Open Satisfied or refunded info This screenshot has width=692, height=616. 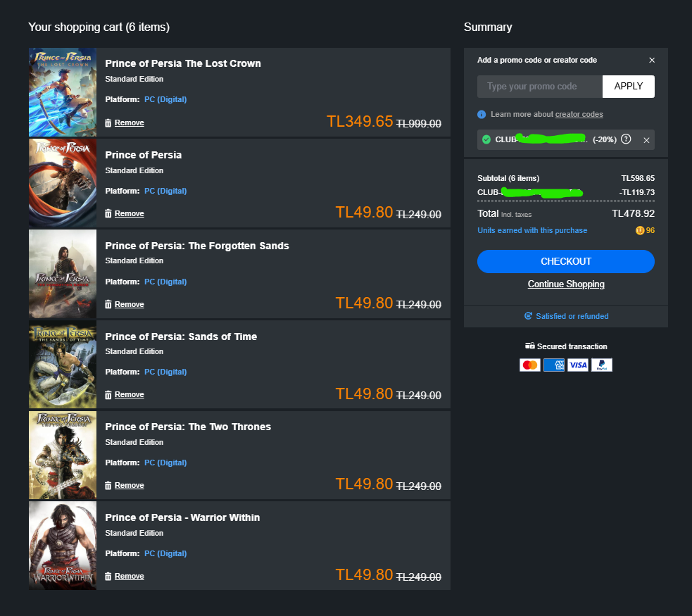click(x=572, y=316)
